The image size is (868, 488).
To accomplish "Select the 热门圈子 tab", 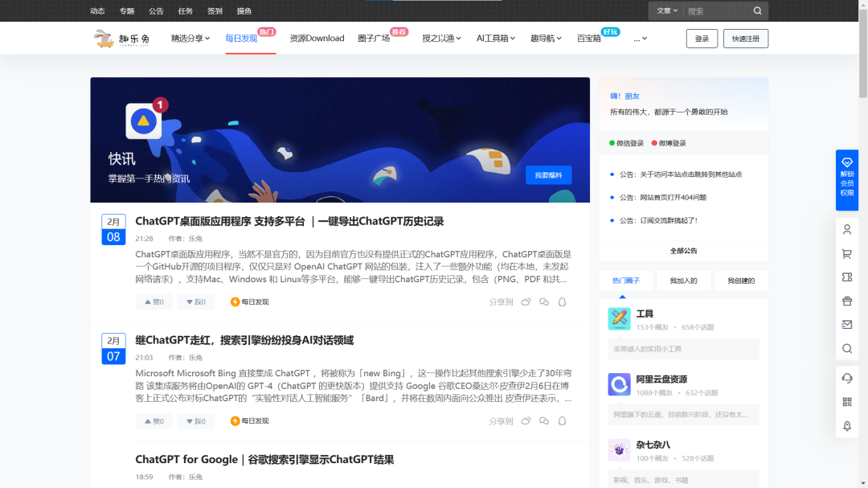I will coord(626,281).
